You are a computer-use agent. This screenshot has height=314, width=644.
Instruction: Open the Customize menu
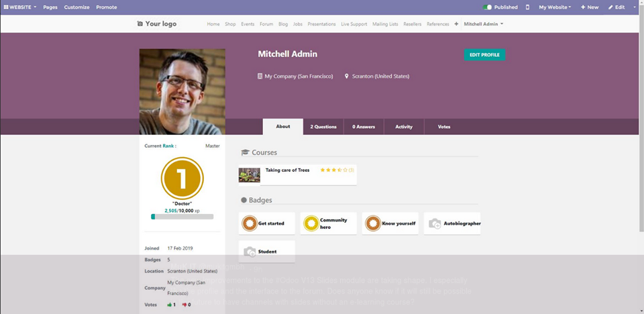76,7
